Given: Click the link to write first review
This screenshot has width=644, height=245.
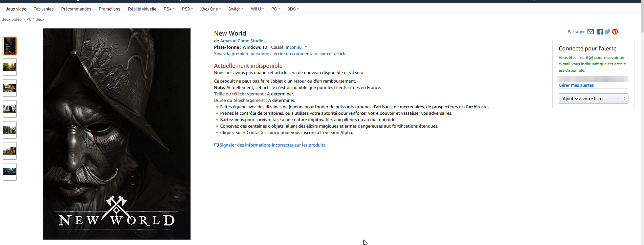Looking at the screenshot, I should [x=280, y=54].
